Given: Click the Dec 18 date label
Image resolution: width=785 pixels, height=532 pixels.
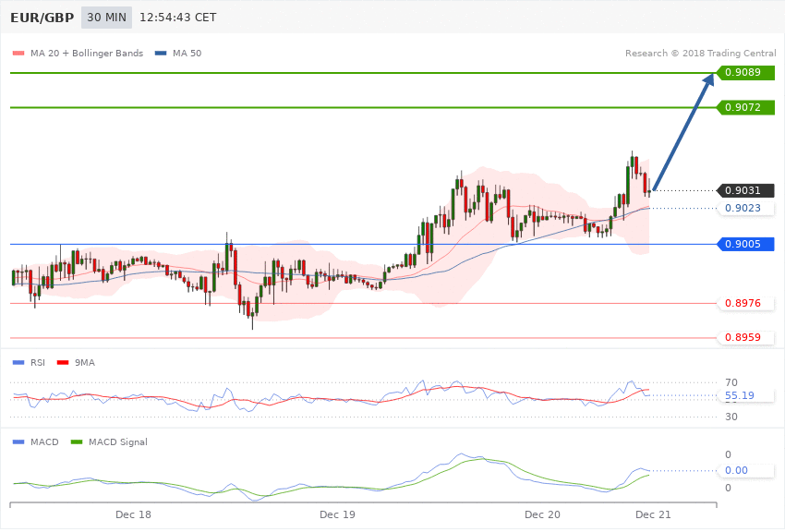Looking at the screenshot, I should (x=133, y=514).
